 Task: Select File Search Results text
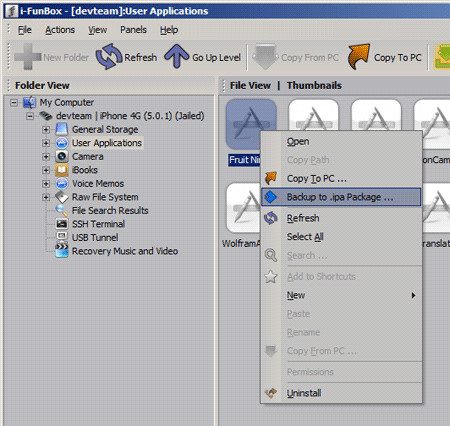110,210
